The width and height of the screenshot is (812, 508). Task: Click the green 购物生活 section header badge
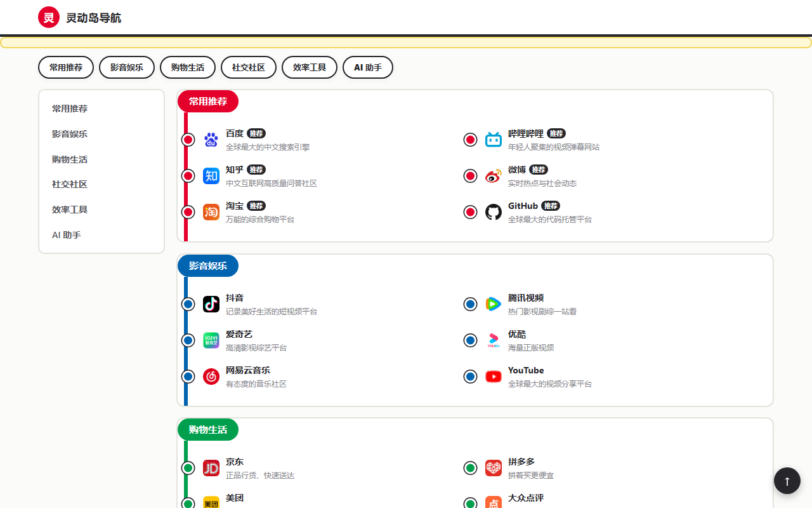point(208,430)
